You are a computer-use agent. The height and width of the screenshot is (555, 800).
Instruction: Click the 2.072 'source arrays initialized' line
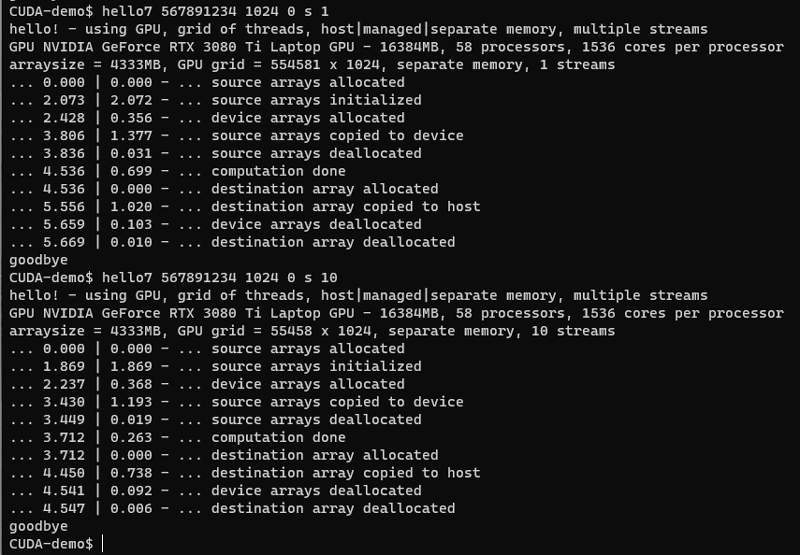click(x=215, y=100)
